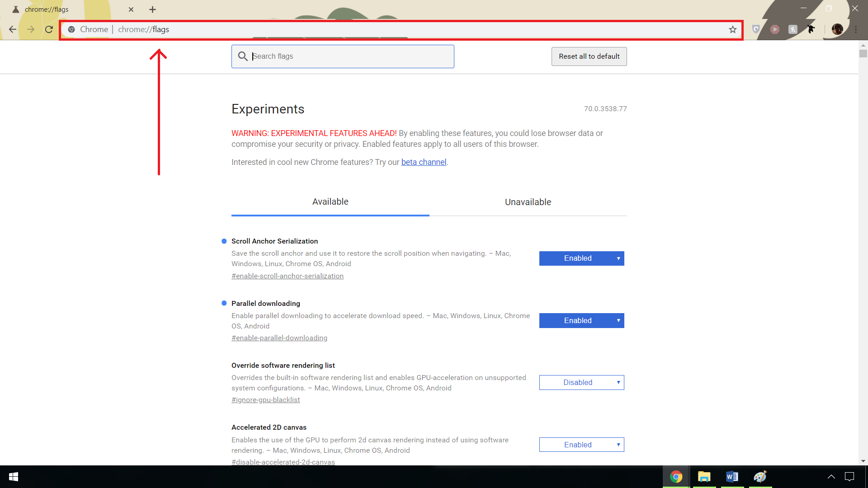Image resolution: width=868 pixels, height=488 pixels.
Task: Reload the page with the refresh icon
Action: (x=49, y=29)
